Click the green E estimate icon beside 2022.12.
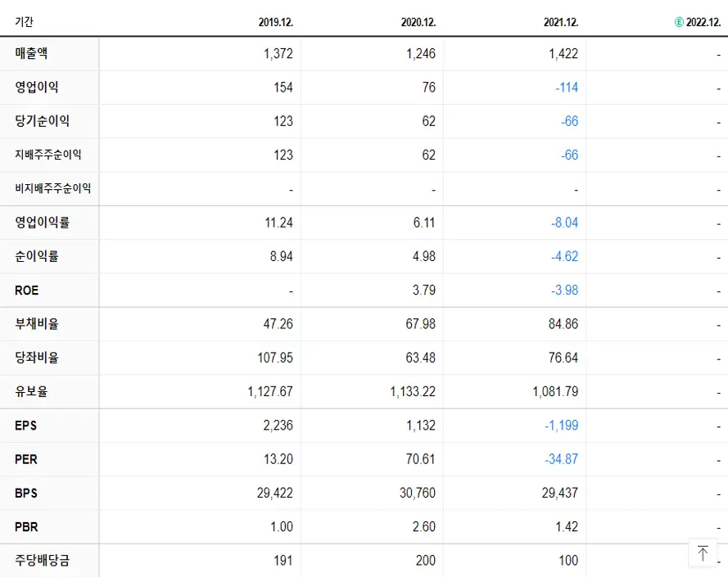This screenshot has width=728, height=577. pos(679,22)
